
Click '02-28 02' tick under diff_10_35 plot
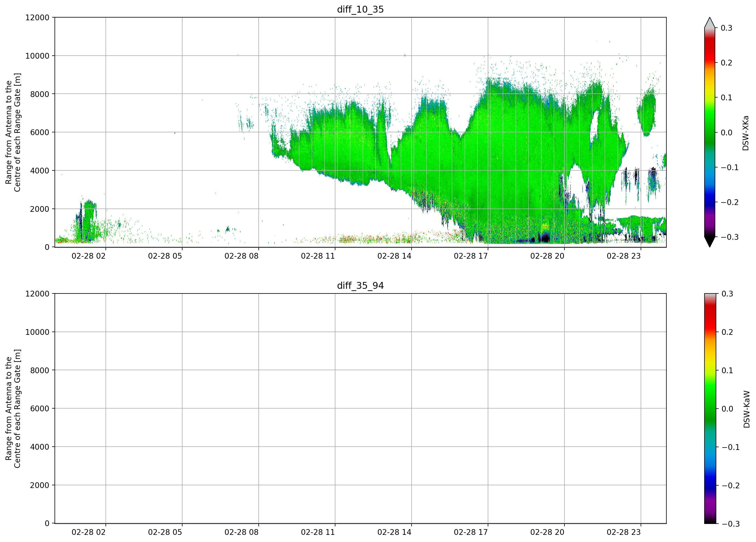[x=89, y=256]
